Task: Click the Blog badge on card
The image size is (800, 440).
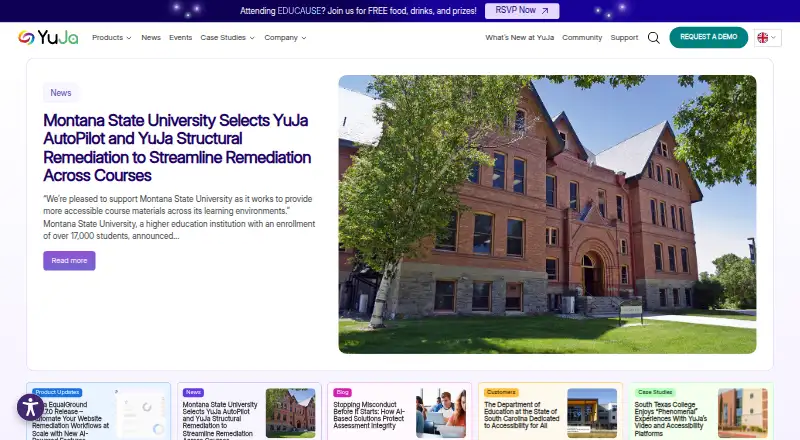Action: coord(342,393)
